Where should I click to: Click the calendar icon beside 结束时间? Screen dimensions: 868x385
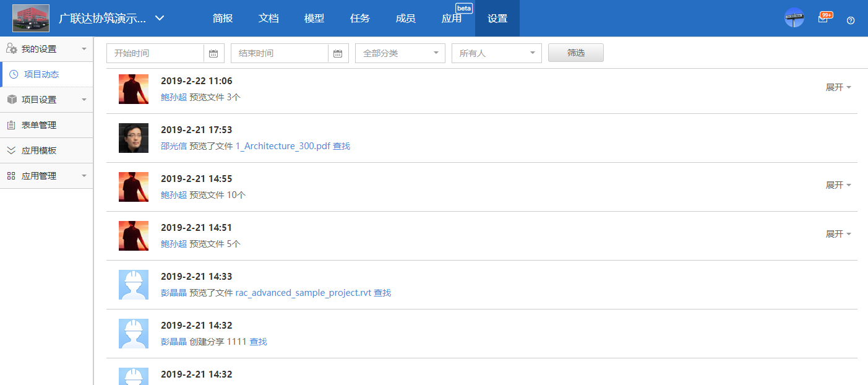[x=338, y=53]
